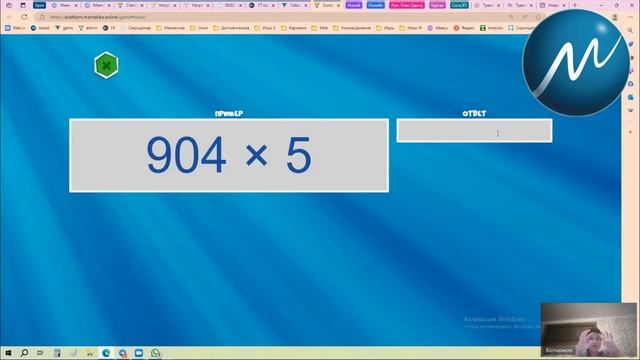Open the TK bookmark
Screen dimensions: 640x360
(x=109, y=28)
